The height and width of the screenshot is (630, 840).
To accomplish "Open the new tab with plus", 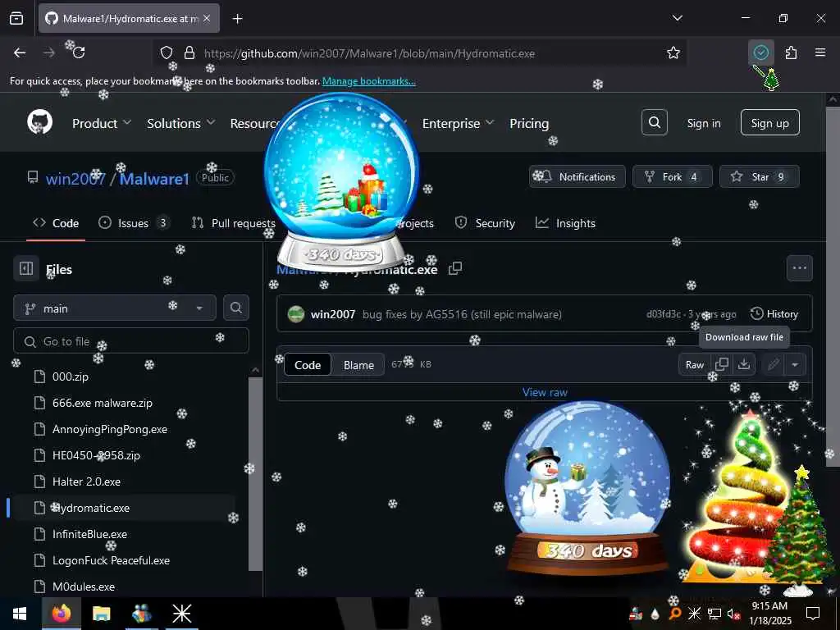I will click(237, 19).
